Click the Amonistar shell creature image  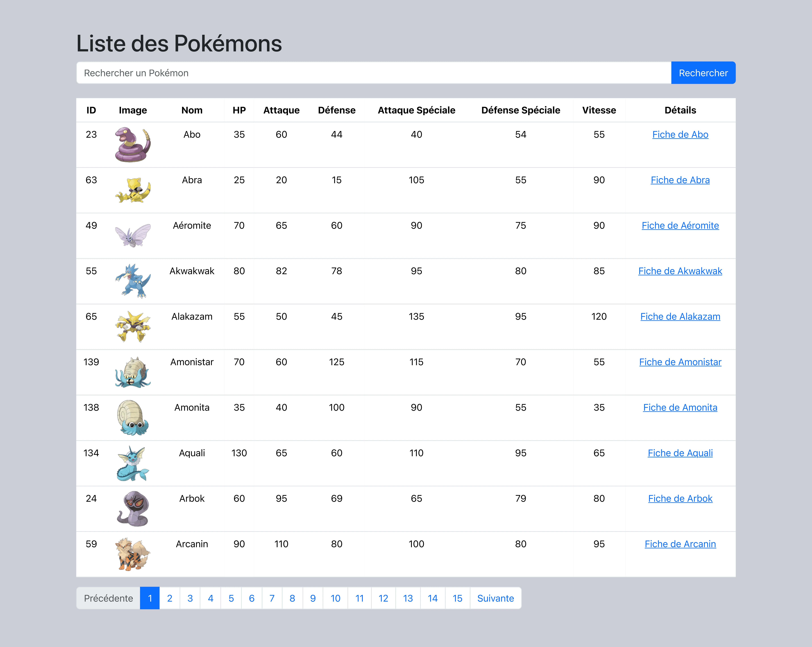pos(133,372)
